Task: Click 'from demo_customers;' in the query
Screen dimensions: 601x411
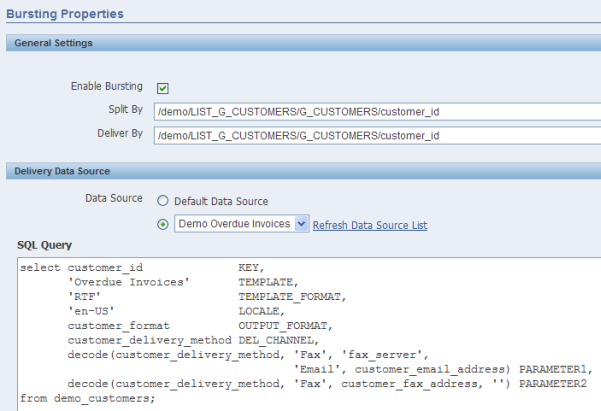Action: pos(88,398)
